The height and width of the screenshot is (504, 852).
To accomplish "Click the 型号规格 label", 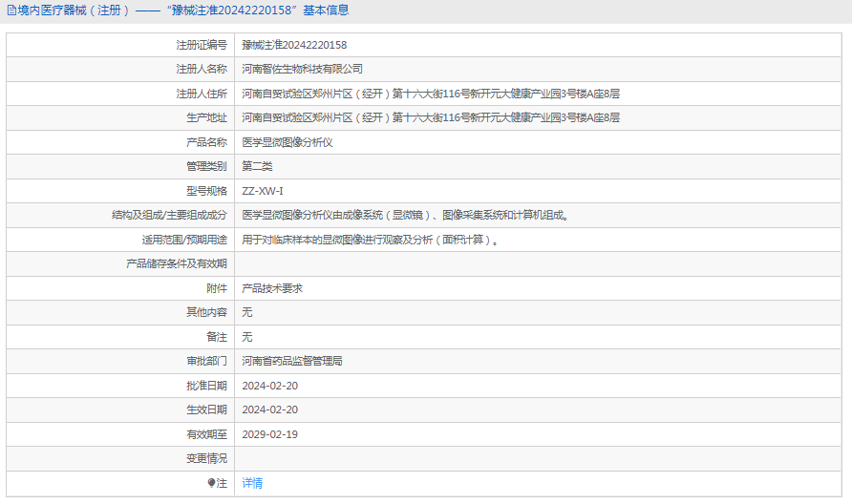I will pos(206,191).
